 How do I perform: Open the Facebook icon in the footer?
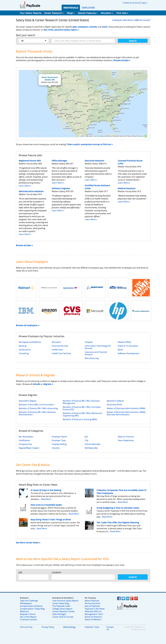(119, 598)
